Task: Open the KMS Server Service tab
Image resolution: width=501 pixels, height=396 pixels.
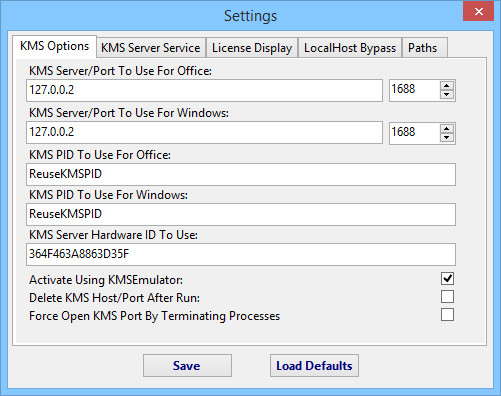Action: point(151,48)
